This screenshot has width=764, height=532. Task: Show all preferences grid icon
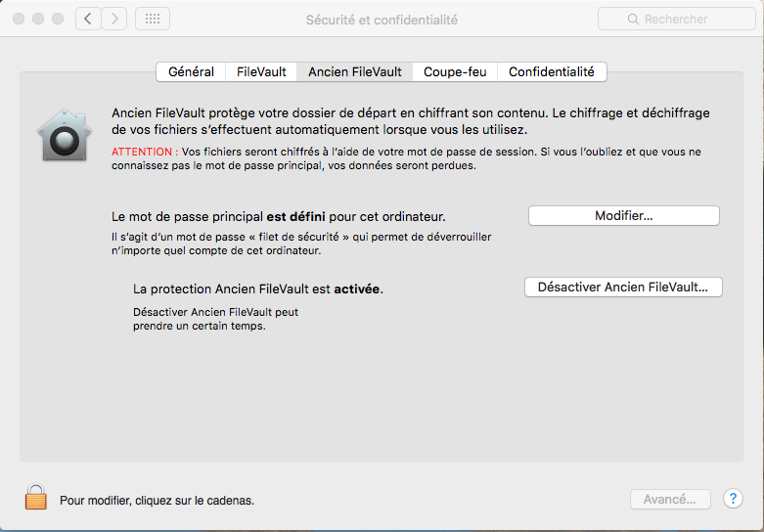click(x=153, y=19)
